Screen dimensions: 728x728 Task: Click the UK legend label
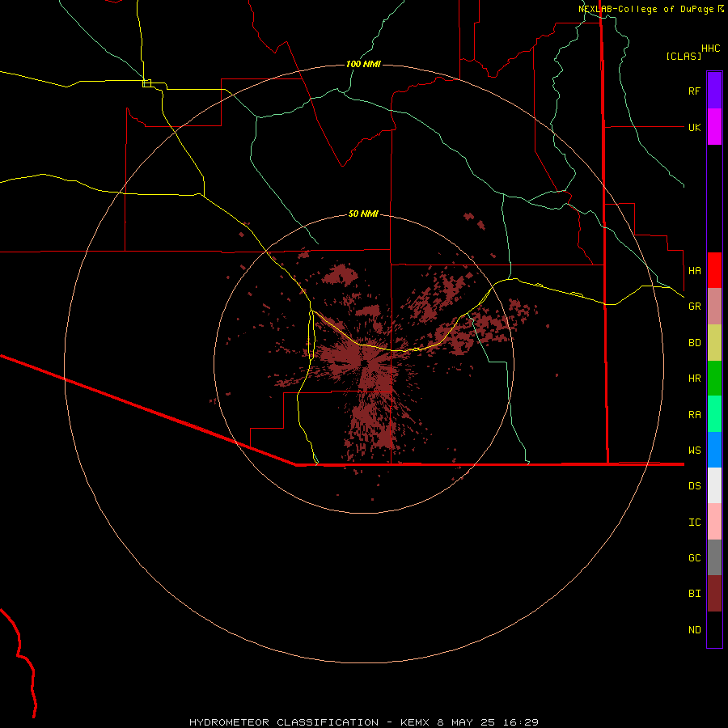pyautogui.click(x=694, y=127)
